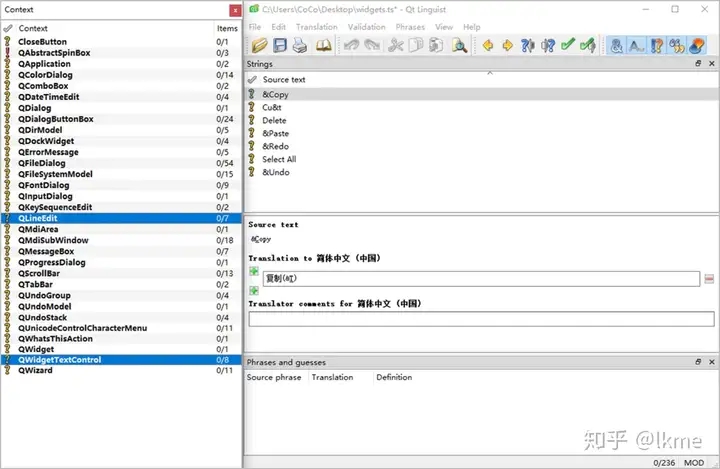The height and width of the screenshot is (469, 720).
Task: Select the &Paste source string
Action: tap(275, 133)
